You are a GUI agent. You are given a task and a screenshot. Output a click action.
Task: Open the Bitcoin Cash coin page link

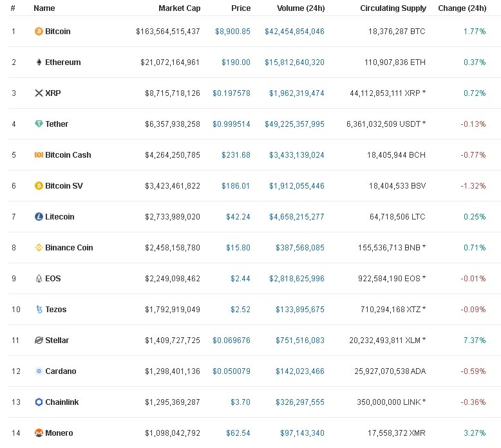[x=68, y=155]
